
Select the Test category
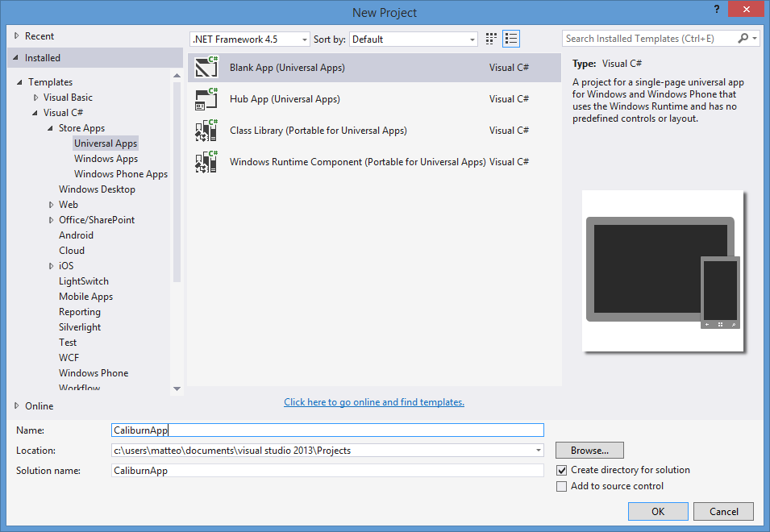tap(68, 342)
